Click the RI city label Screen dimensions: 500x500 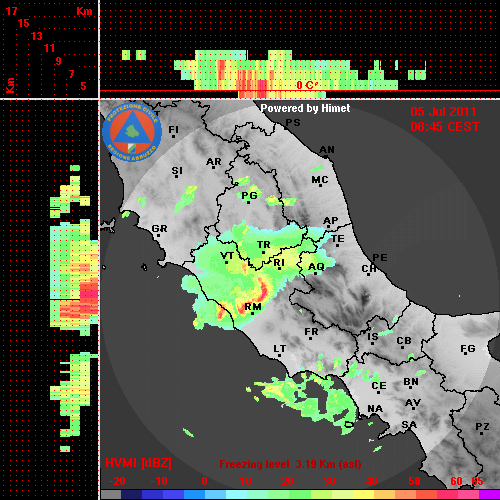click(279, 263)
